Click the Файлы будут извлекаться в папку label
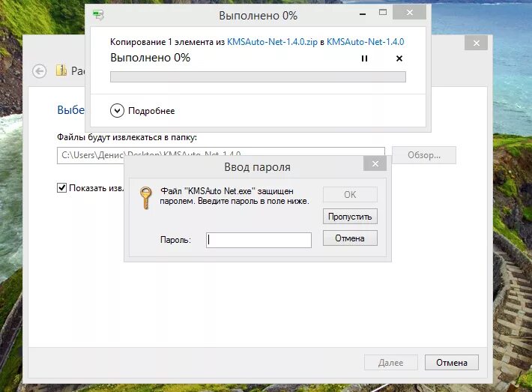532x392 pixels. tap(127, 137)
